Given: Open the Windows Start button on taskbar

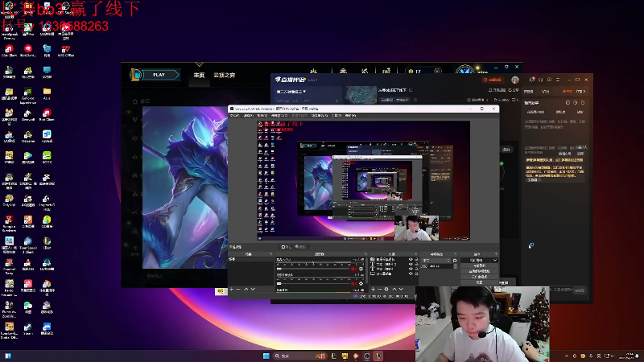Looking at the screenshot, I should pyautogui.click(x=266, y=356).
